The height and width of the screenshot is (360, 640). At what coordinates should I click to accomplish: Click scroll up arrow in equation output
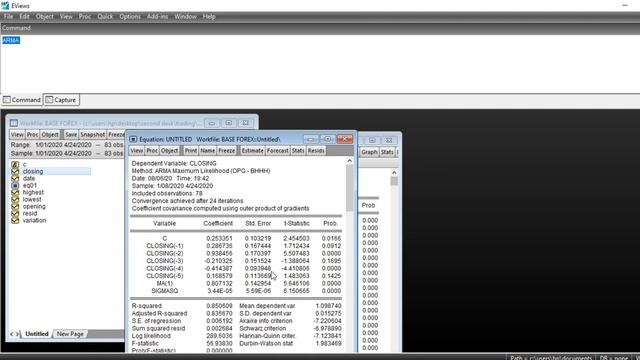click(x=349, y=161)
